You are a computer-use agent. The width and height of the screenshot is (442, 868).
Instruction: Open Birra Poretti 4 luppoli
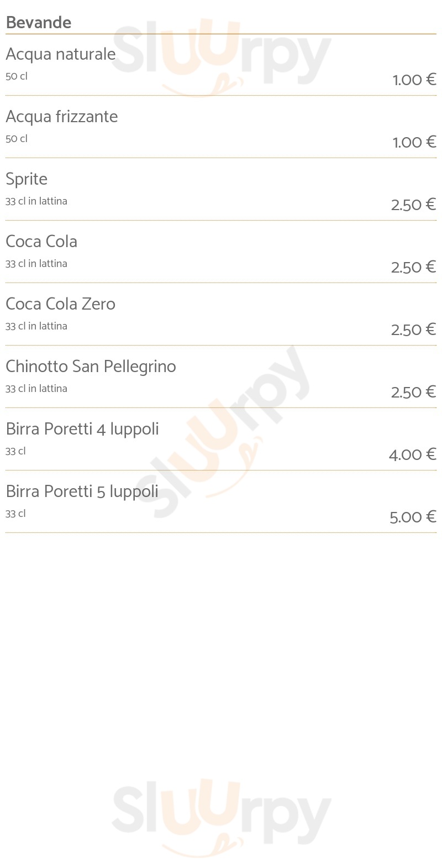click(x=82, y=430)
